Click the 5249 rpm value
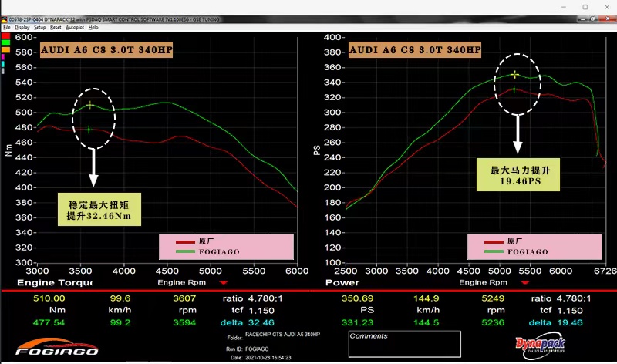Screen dimensions: 617x364 [x=493, y=298]
